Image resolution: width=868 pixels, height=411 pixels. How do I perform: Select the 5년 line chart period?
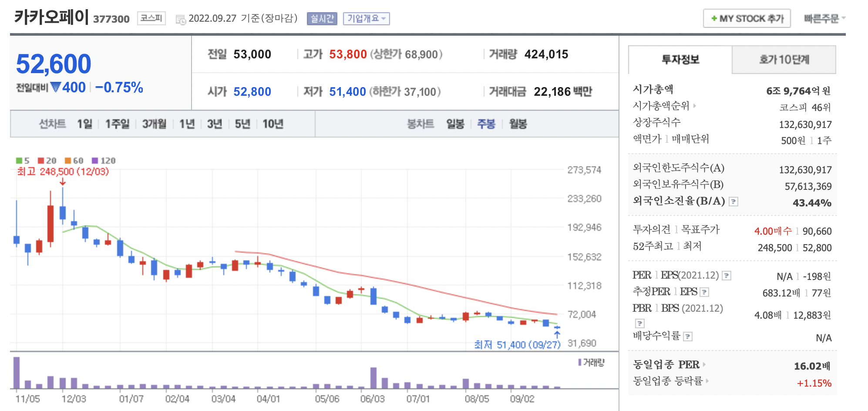(242, 124)
